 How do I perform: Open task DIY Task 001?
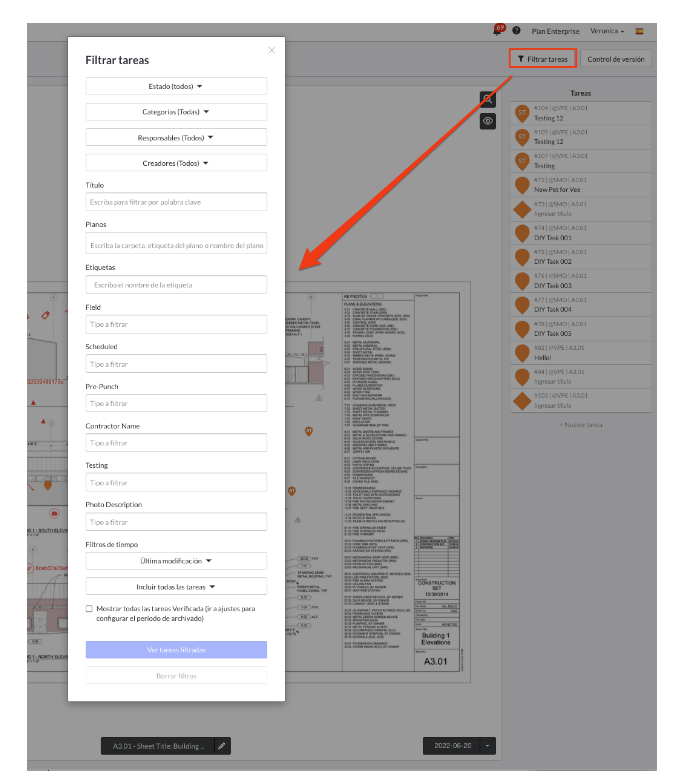point(581,233)
